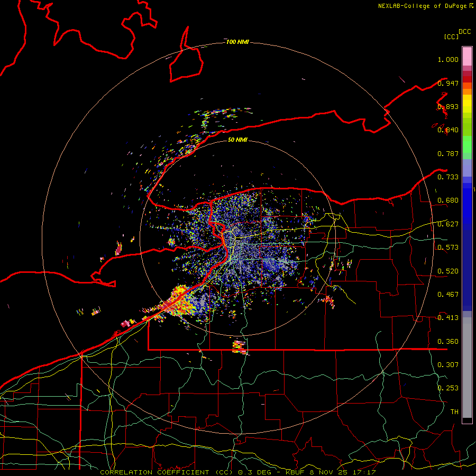Click the red-yellow echo cluster on the lakeshore

181,300
